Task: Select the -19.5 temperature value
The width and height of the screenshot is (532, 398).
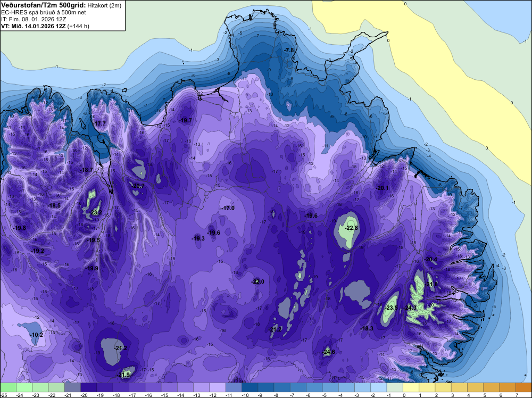Action: pos(93,240)
